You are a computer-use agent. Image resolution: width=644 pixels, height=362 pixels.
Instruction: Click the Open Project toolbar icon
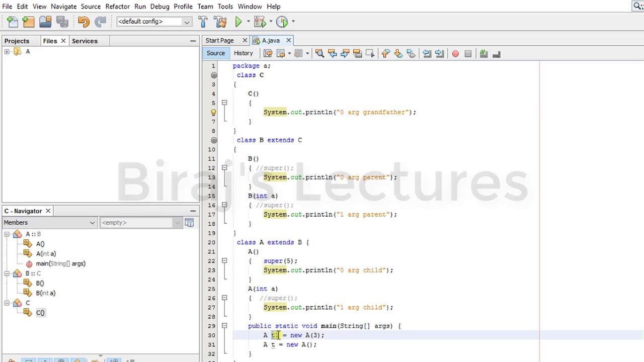(x=45, y=22)
